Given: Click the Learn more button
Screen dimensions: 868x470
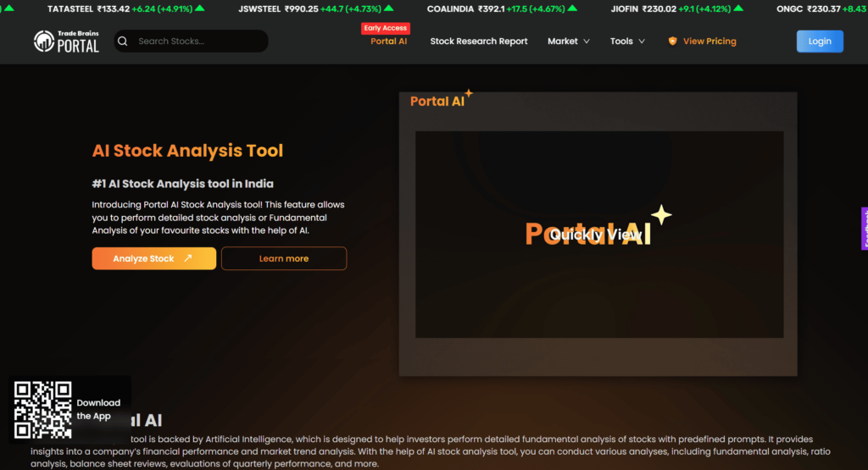Looking at the screenshot, I should click(284, 258).
